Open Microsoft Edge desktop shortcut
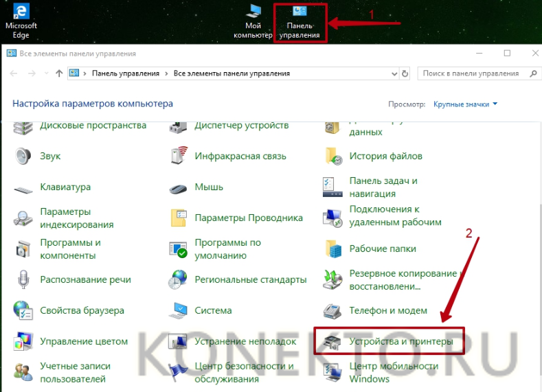Screen dimensions: 542x392 (x=21, y=21)
